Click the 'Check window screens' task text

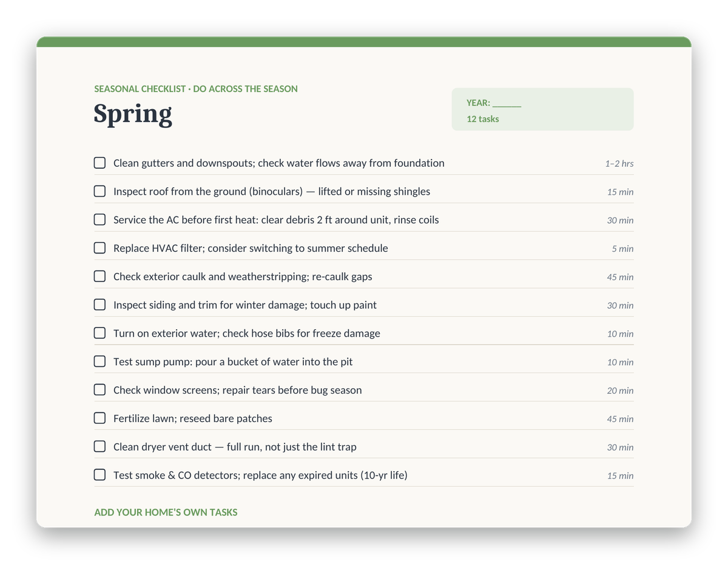tap(165, 390)
